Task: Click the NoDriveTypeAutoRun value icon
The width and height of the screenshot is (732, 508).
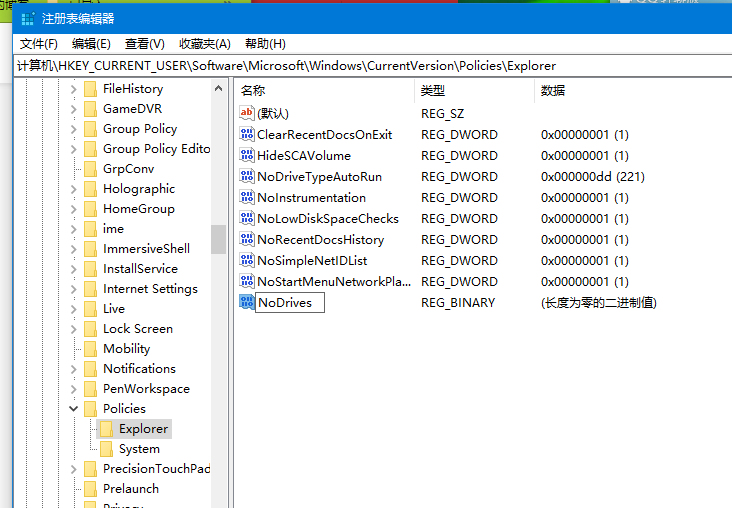Action: tap(246, 176)
